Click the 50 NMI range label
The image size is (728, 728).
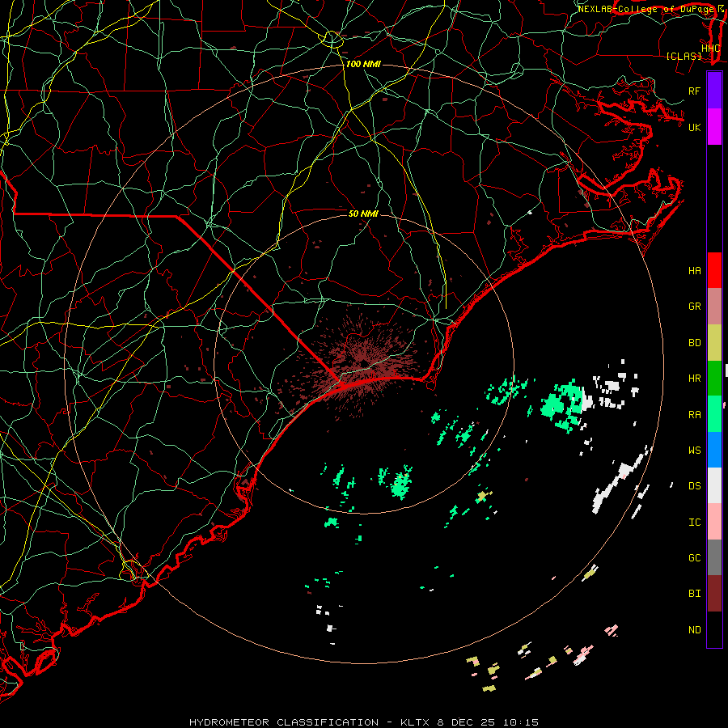coord(363,214)
